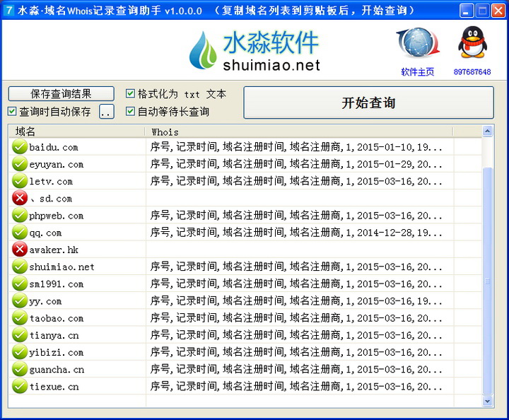509x420 pixels.
Task: Click green check icon beside sm1991.com
Action: point(20,284)
